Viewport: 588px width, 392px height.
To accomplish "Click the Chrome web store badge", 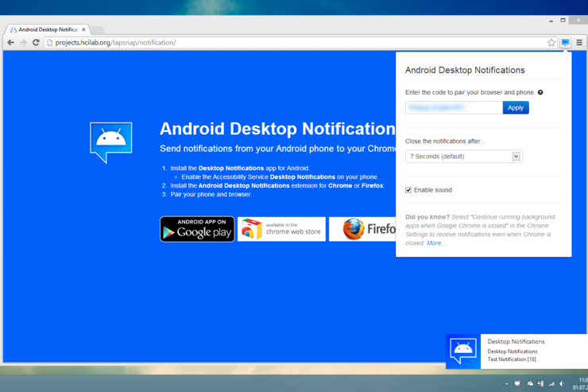I will tap(281, 229).
